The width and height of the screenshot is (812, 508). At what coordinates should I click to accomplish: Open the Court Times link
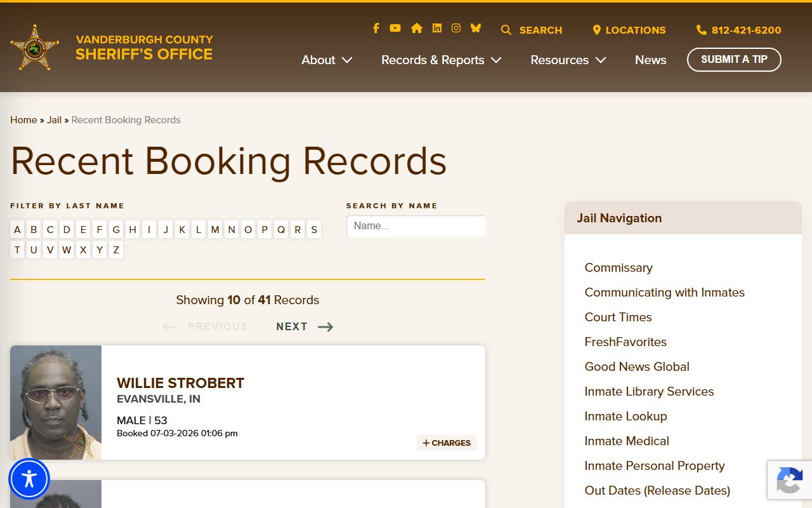[x=618, y=317]
